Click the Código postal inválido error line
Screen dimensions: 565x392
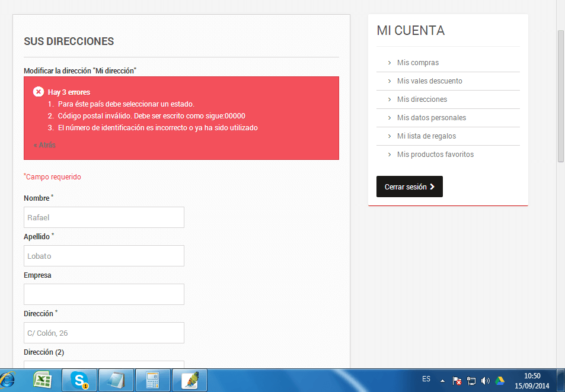[x=151, y=116]
